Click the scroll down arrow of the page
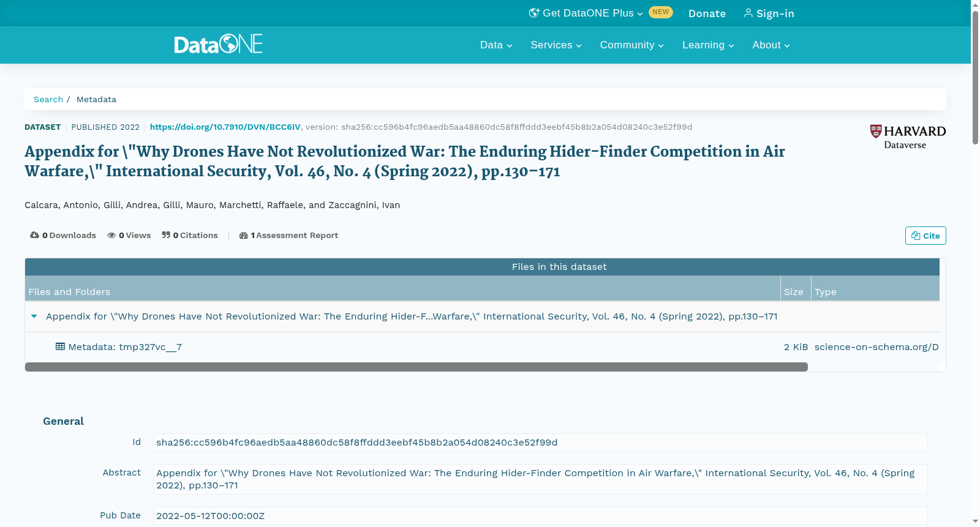The height and width of the screenshot is (527, 980). [x=975, y=521]
